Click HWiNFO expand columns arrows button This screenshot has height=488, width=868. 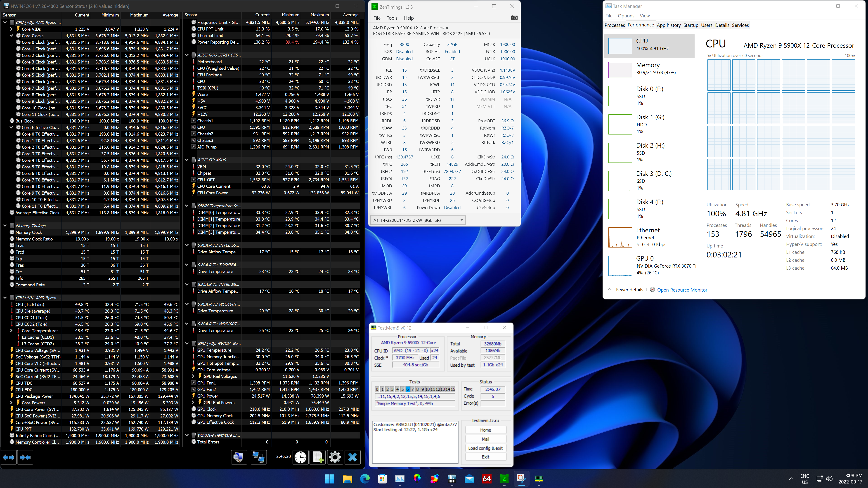point(9,457)
